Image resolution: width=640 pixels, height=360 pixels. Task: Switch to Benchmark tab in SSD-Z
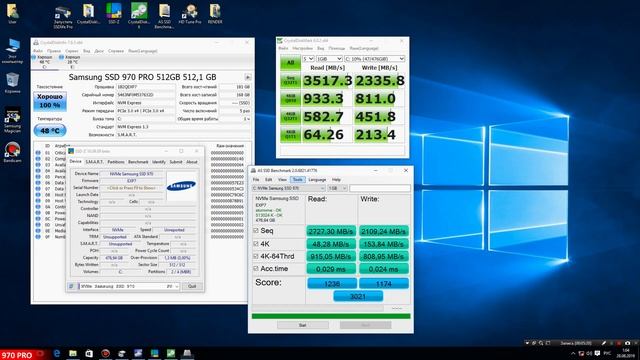coord(138,162)
